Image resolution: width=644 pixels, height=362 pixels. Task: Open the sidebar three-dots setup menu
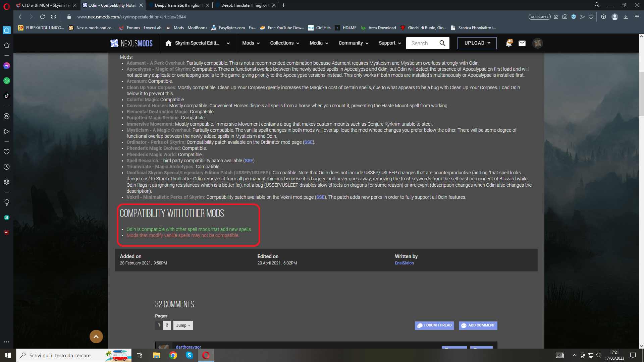click(x=7, y=342)
